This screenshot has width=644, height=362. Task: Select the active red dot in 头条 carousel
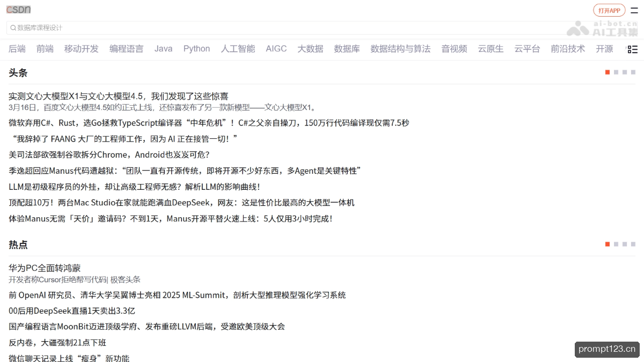(x=608, y=72)
